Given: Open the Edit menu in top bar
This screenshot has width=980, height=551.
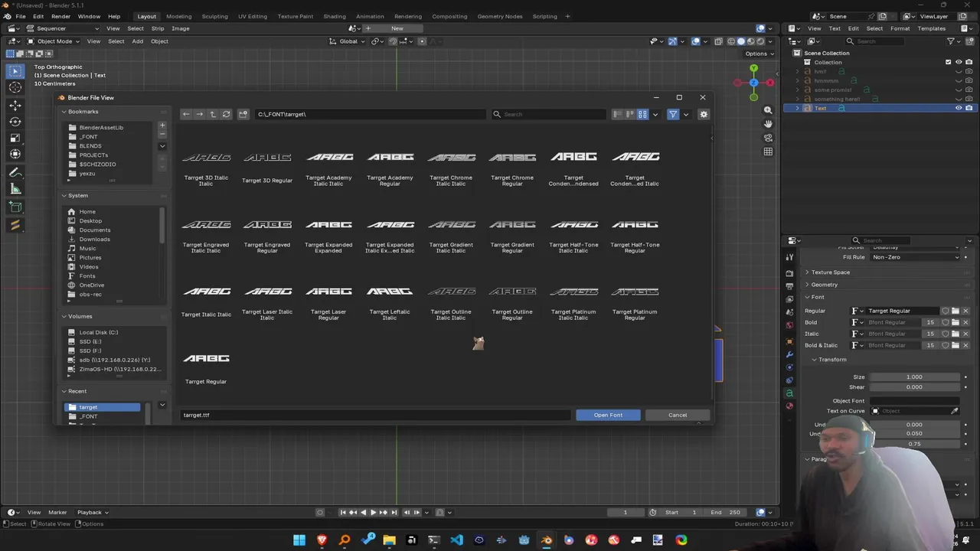Looking at the screenshot, I should [38, 16].
